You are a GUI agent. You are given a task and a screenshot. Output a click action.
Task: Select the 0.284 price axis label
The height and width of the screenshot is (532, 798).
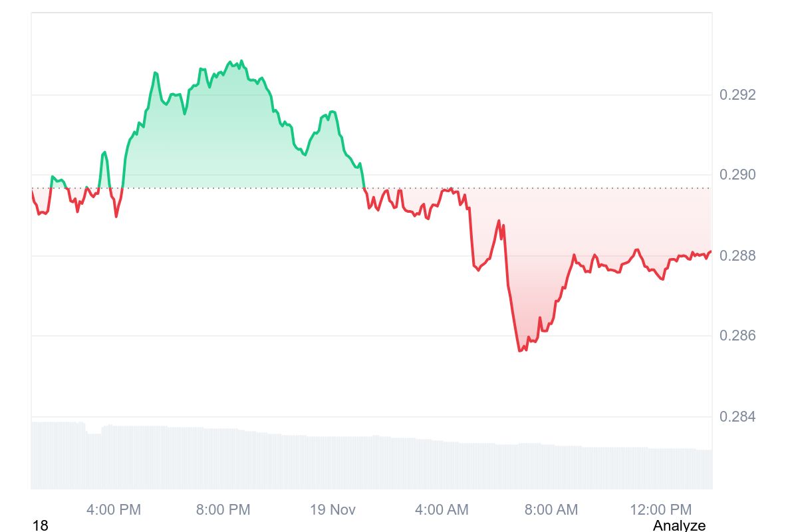[x=737, y=417]
